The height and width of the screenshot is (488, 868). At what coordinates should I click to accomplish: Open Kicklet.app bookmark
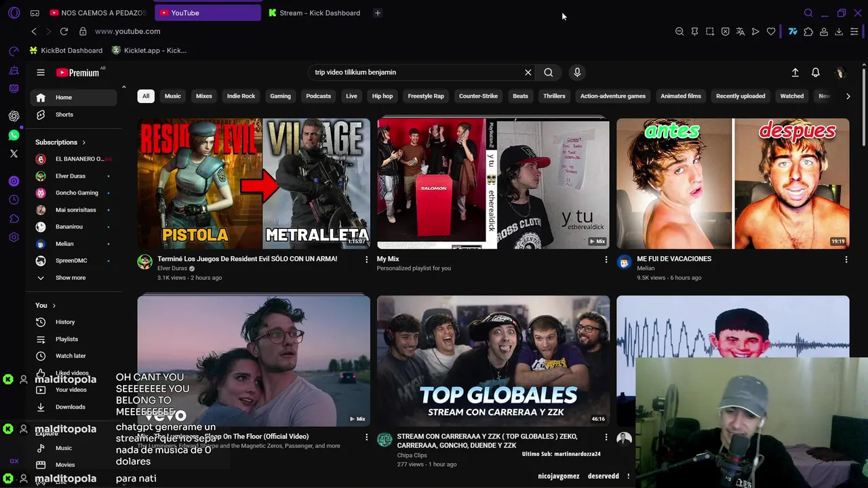tap(149, 50)
